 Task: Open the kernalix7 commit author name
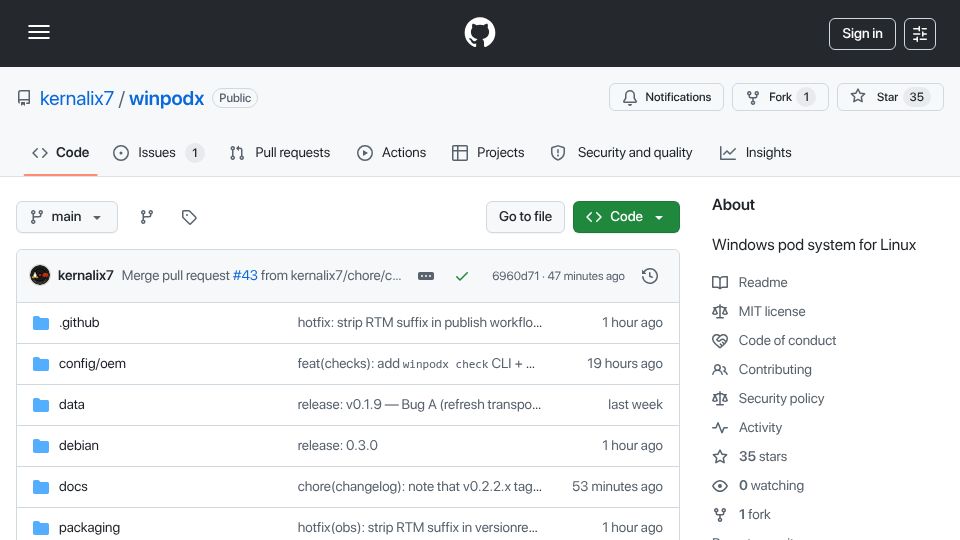(85, 276)
